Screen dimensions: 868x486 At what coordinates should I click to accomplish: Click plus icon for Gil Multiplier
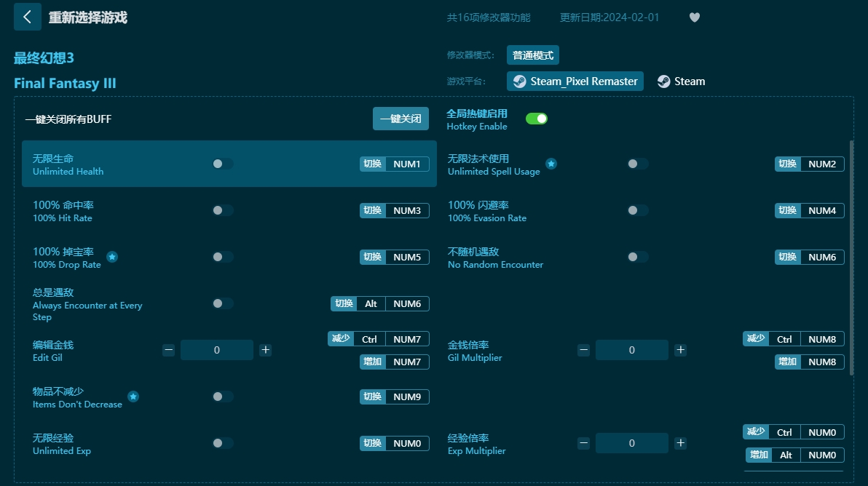pyautogui.click(x=680, y=350)
